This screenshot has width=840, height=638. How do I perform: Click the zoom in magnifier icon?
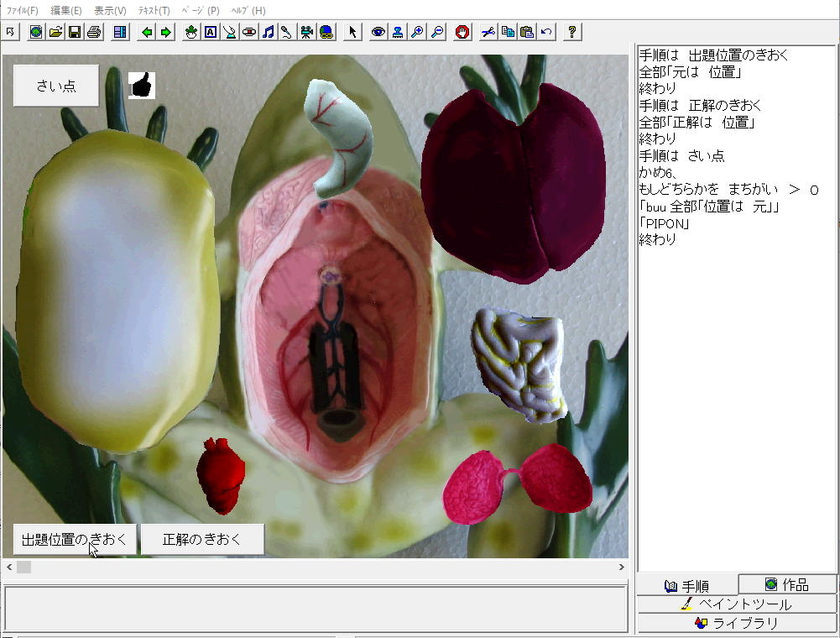click(417, 32)
